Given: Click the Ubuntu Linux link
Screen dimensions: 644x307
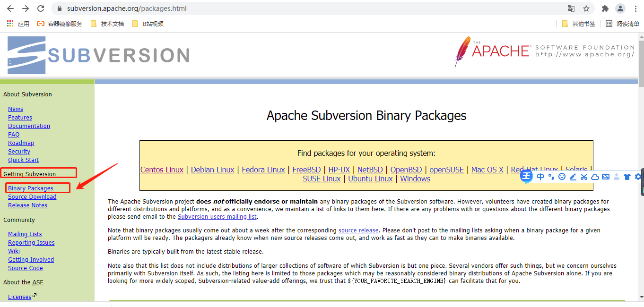Looking at the screenshot, I should click(x=370, y=179).
